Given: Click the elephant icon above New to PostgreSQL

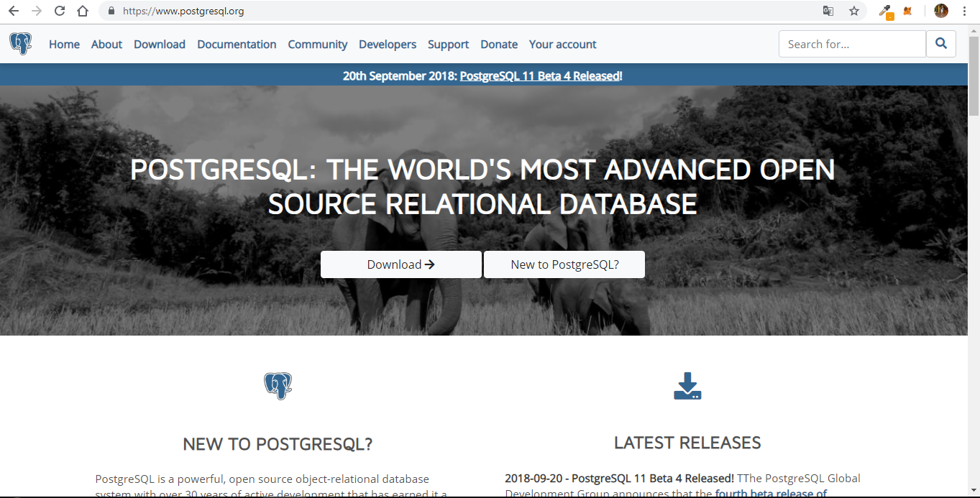Looking at the screenshot, I should 278,386.
